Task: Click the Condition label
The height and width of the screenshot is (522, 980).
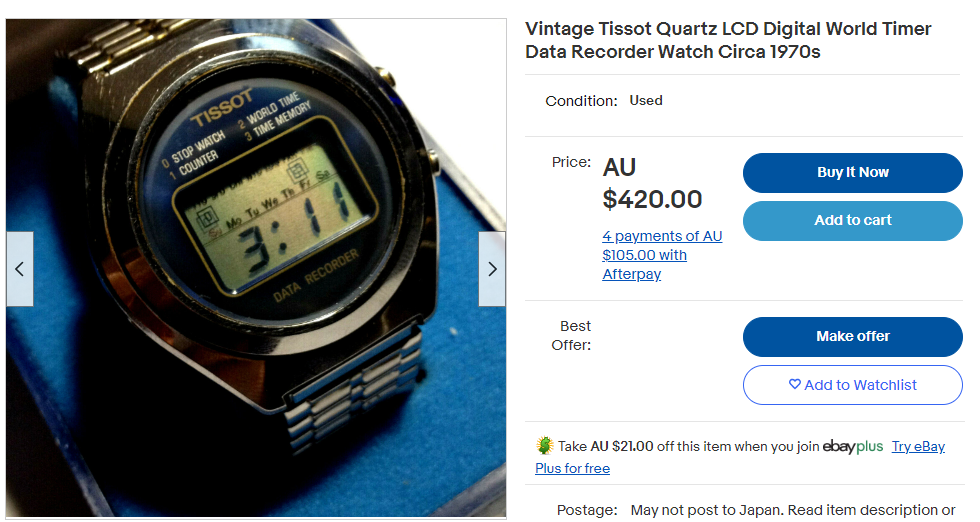Action: pyautogui.click(x=581, y=101)
